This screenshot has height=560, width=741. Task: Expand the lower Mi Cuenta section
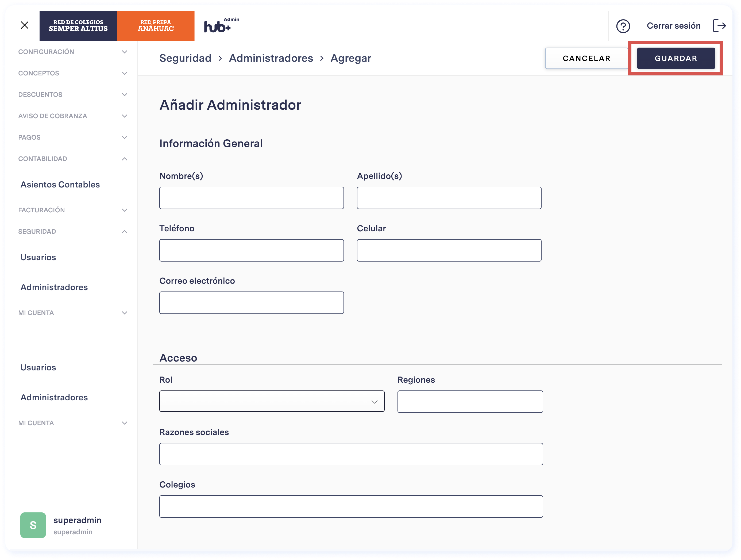[73, 423]
